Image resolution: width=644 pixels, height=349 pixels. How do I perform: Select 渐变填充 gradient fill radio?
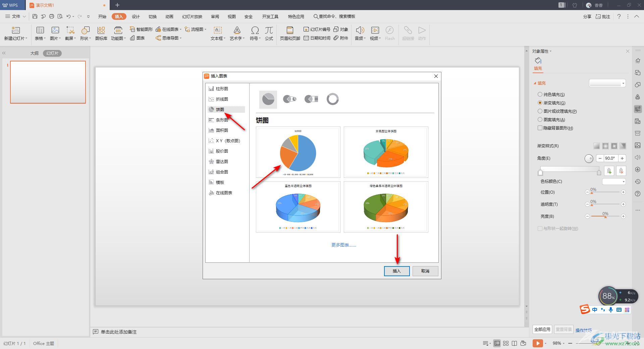[x=540, y=103]
